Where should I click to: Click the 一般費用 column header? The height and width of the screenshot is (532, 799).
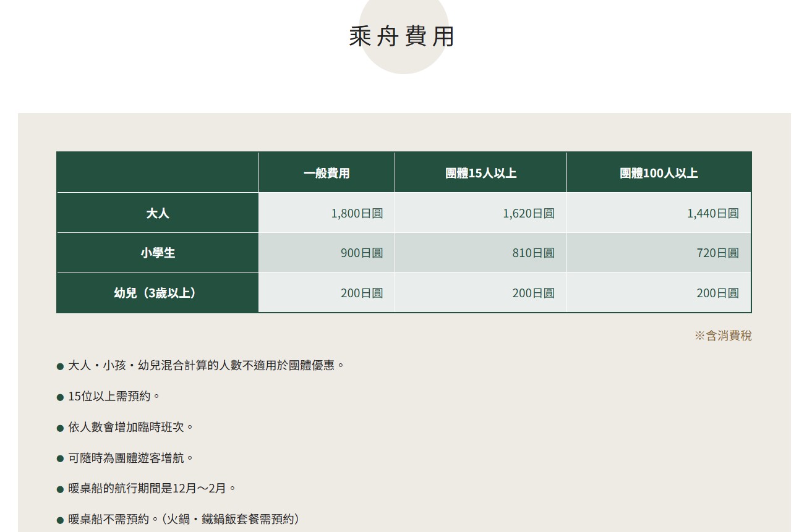pyautogui.click(x=327, y=173)
